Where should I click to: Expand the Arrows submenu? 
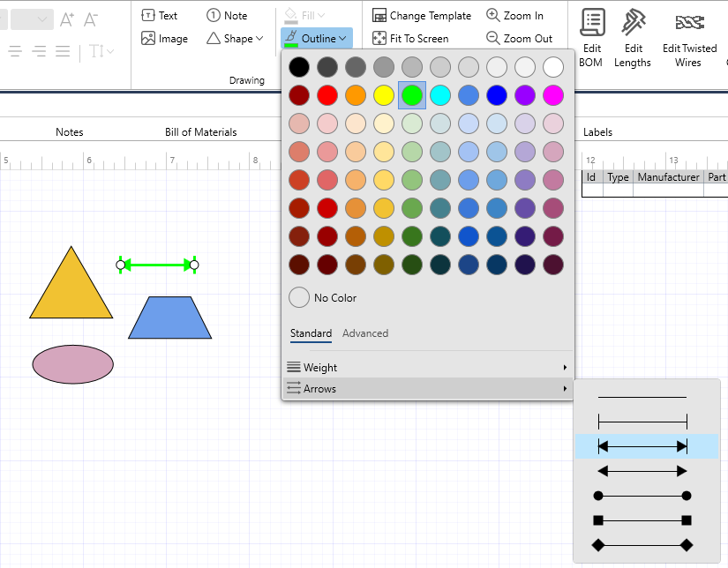coord(428,389)
